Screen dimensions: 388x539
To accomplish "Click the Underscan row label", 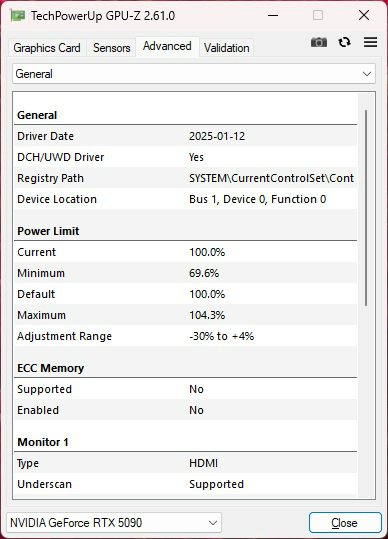I will (x=44, y=484).
